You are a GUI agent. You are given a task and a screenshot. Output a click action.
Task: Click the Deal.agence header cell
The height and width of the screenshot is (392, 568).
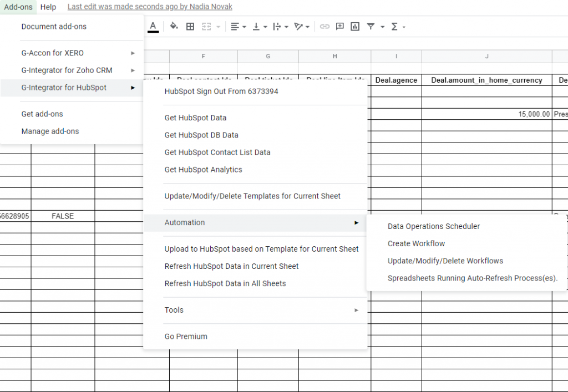(x=396, y=80)
